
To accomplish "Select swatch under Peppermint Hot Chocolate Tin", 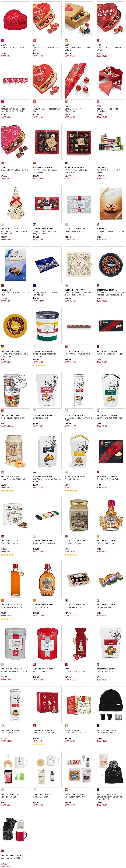I will 2,664.
